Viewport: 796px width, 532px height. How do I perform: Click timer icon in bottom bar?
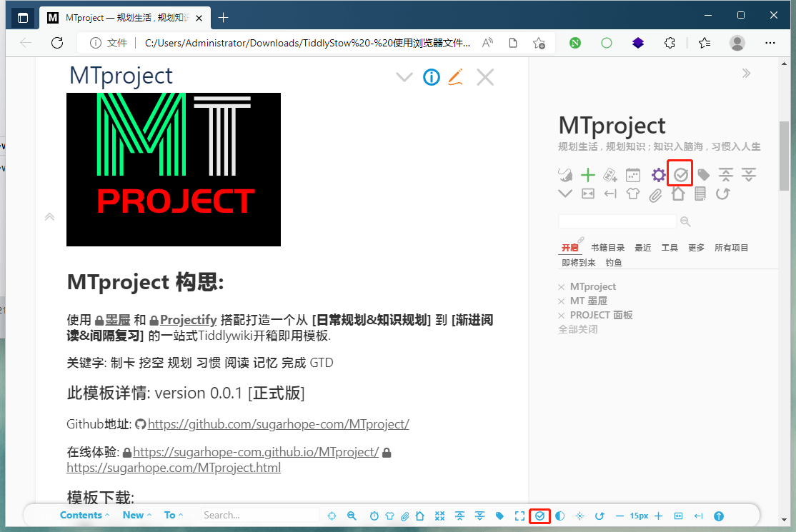coord(374,516)
